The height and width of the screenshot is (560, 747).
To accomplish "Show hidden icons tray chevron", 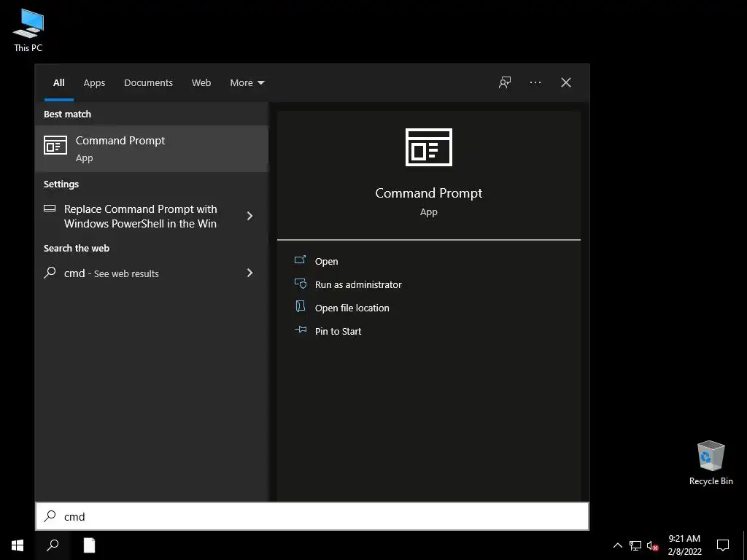I will click(x=617, y=545).
